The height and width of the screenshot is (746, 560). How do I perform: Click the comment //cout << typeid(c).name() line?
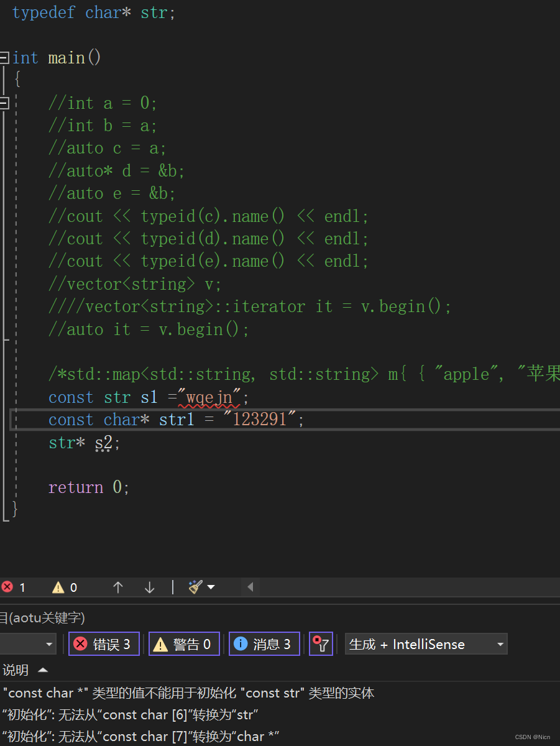pos(208,216)
